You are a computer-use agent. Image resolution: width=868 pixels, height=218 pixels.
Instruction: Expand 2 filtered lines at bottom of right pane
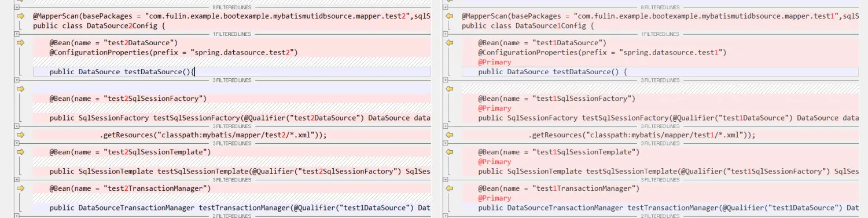(x=445, y=216)
